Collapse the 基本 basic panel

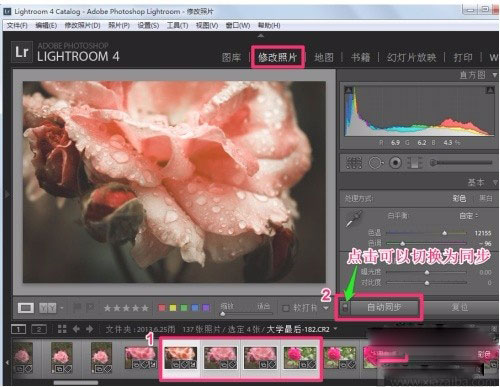(x=495, y=182)
